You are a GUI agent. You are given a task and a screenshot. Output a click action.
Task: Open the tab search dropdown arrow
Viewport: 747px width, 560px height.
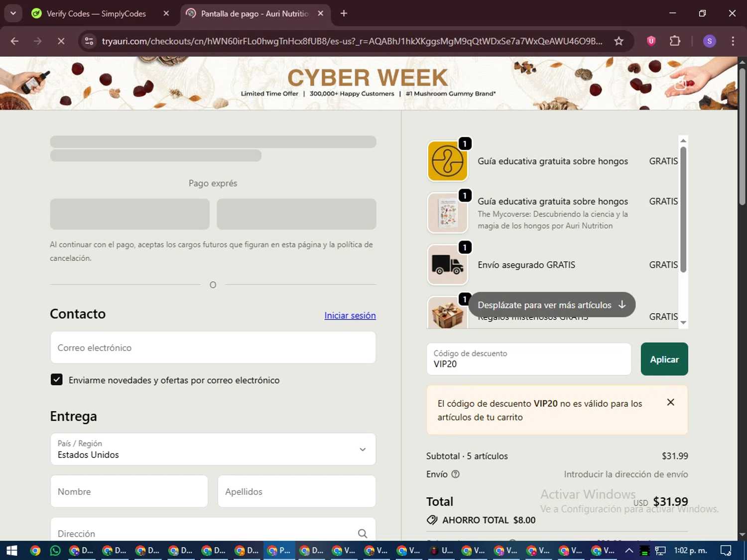(x=13, y=13)
